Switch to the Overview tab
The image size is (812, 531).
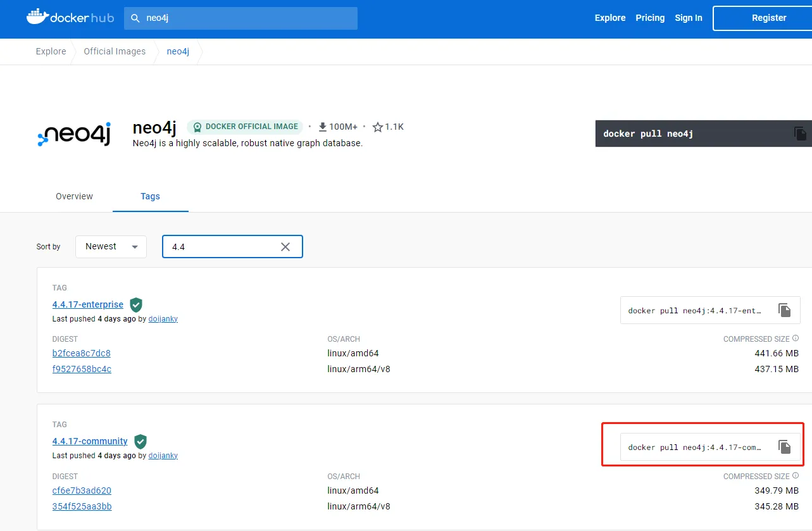click(x=74, y=196)
